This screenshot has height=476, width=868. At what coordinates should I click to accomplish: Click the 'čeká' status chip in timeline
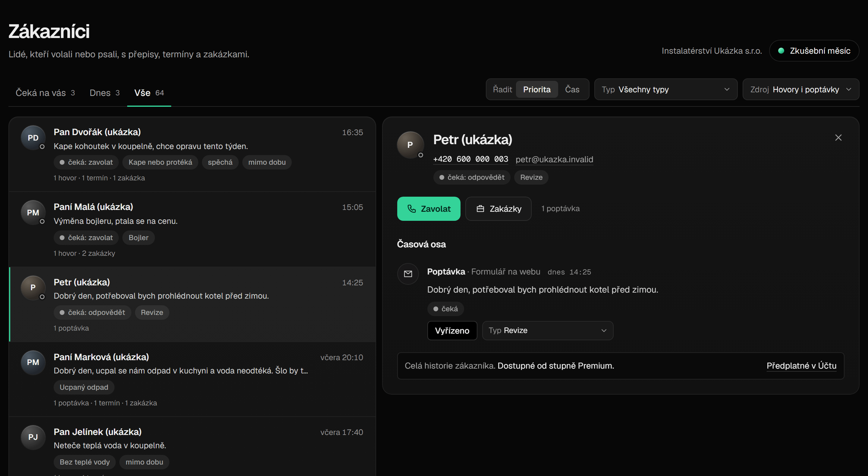tap(445, 309)
